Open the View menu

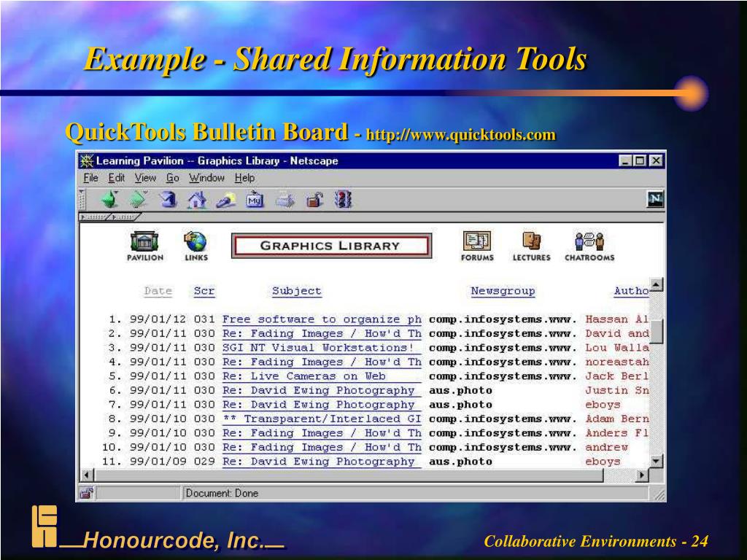click(x=145, y=178)
